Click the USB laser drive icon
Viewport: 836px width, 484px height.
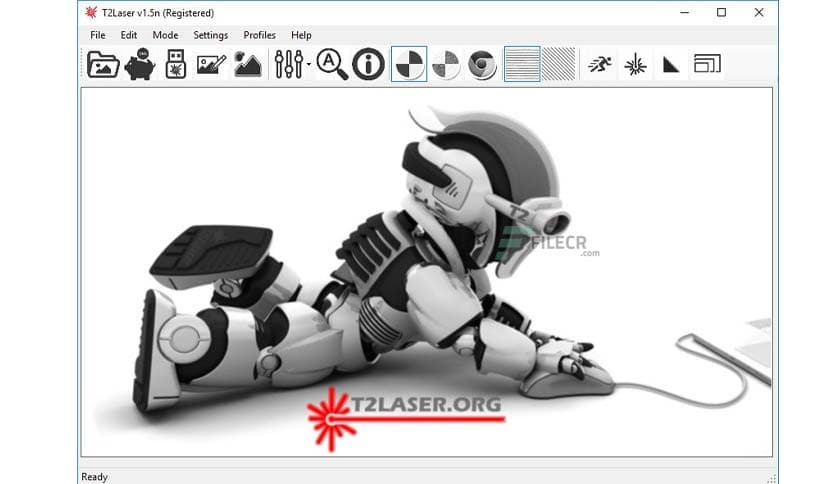click(x=175, y=64)
